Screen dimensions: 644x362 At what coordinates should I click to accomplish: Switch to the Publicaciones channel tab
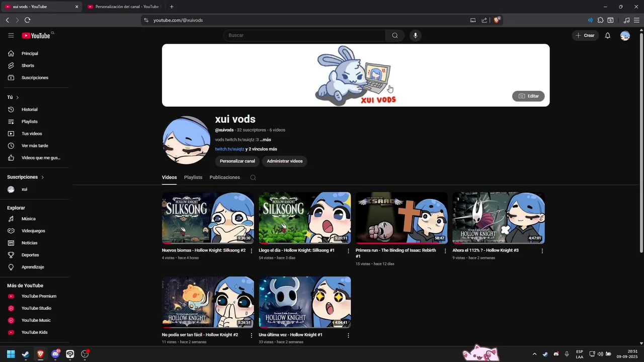(x=224, y=177)
